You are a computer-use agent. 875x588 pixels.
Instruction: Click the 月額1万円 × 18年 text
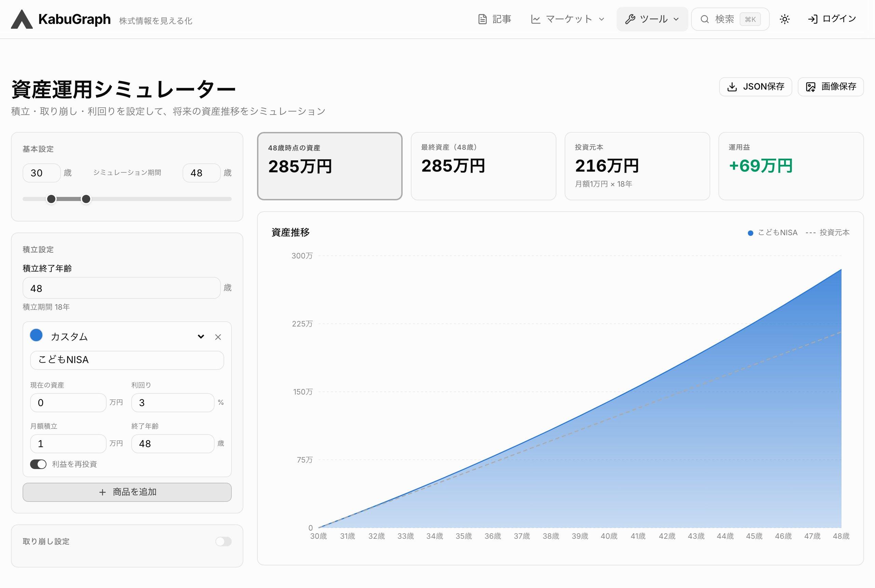[604, 184]
